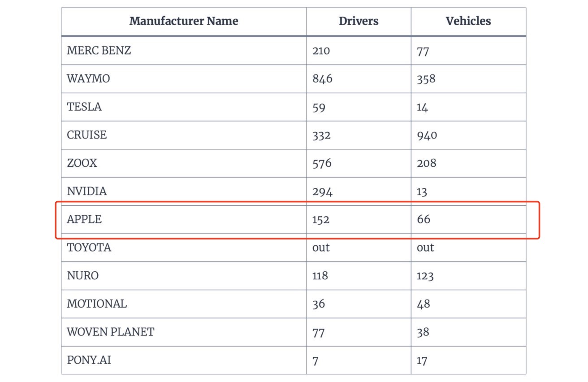Click Nuro's vehicles value 123
Image resolution: width=588 pixels, height=382 pixels.
tap(425, 276)
